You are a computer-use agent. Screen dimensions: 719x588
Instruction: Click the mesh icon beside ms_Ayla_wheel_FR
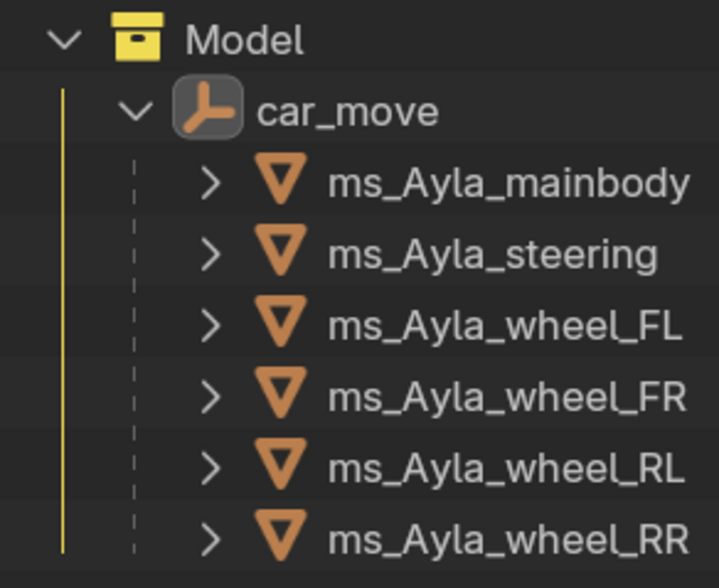(x=280, y=393)
